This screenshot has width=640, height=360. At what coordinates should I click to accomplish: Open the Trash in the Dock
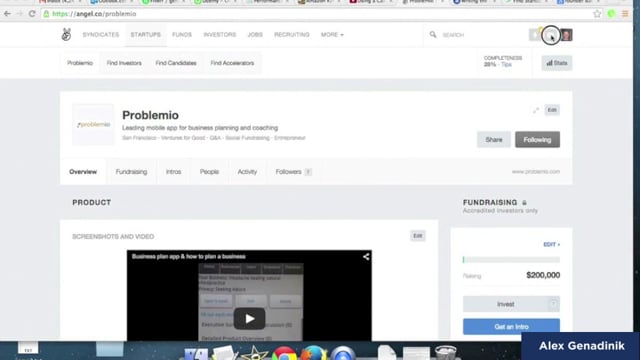point(446,353)
